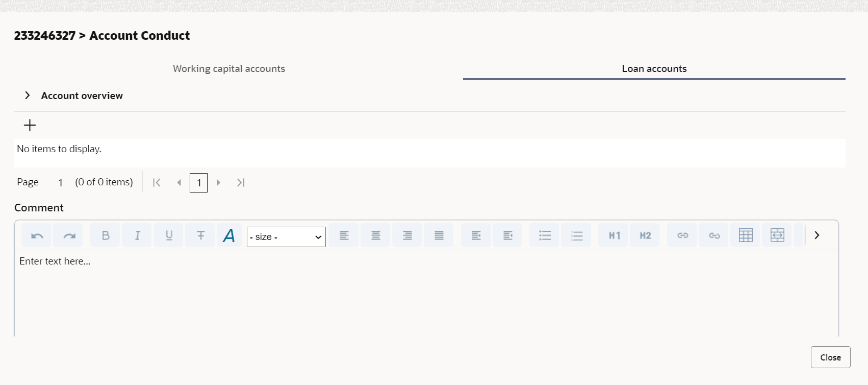Add a new loan account with plus icon
The image size is (868, 385).
click(30, 125)
